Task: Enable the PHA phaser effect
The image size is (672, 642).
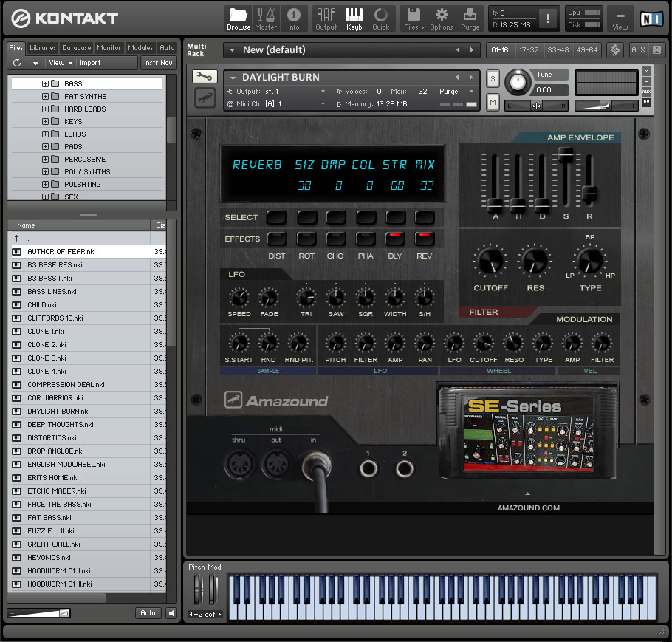Action: pyautogui.click(x=366, y=239)
